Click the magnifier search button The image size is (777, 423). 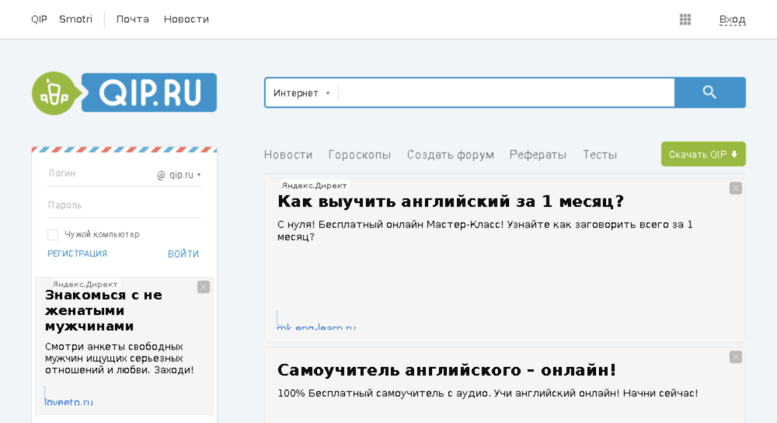(710, 92)
